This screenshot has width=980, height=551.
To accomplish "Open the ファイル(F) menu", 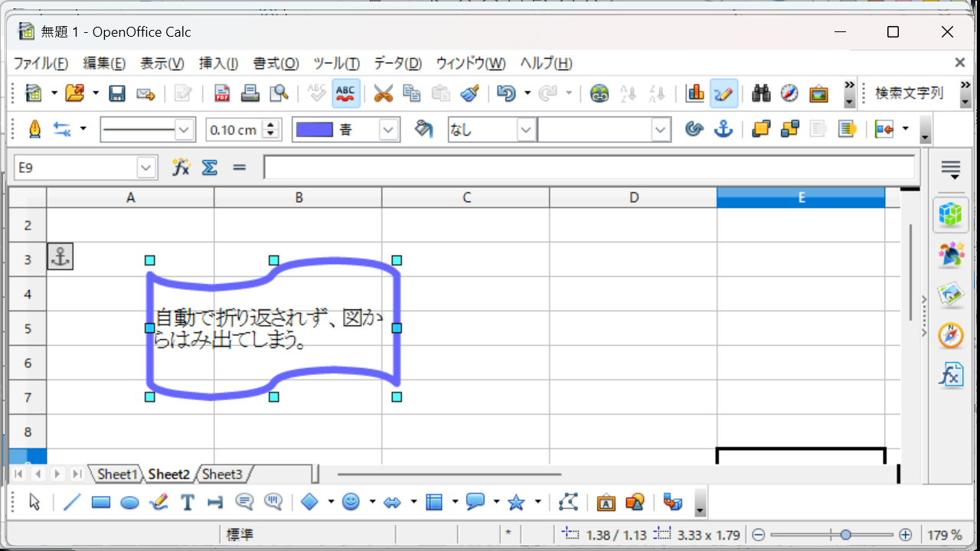I will [41, 64].
